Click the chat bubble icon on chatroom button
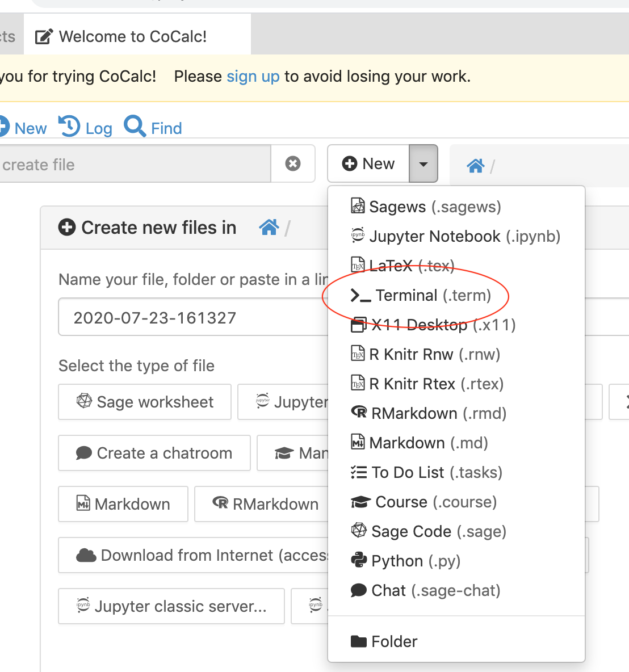This screenshot has height=672, width=629. click(x=84, y=453)
